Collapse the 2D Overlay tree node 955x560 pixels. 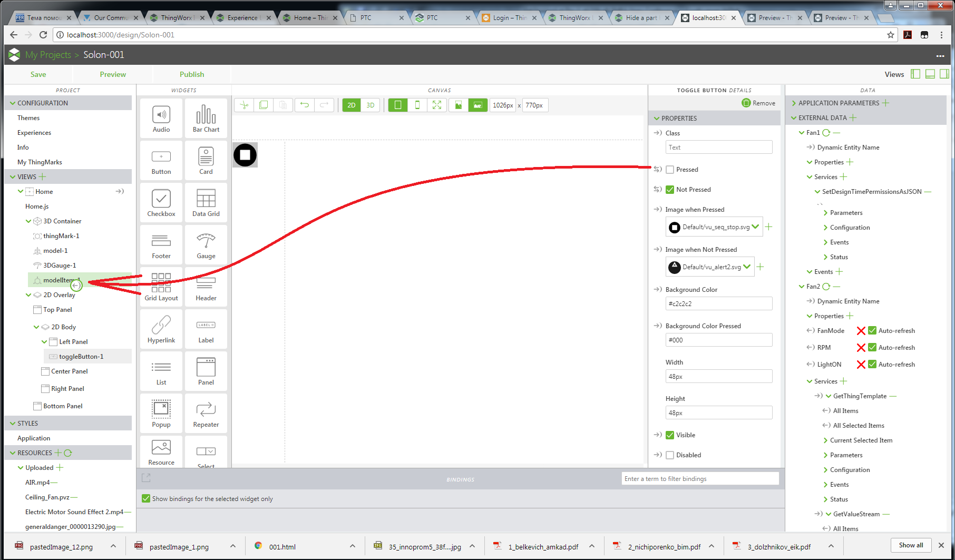[x=28, y=295]
